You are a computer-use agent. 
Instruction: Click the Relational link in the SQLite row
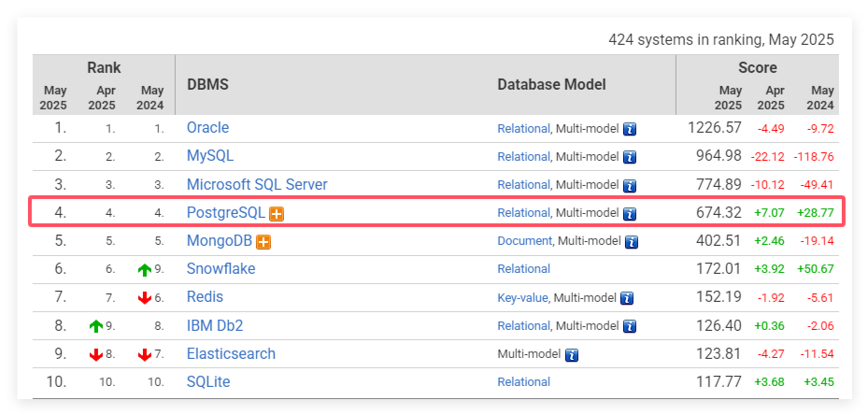click(523, 381)
